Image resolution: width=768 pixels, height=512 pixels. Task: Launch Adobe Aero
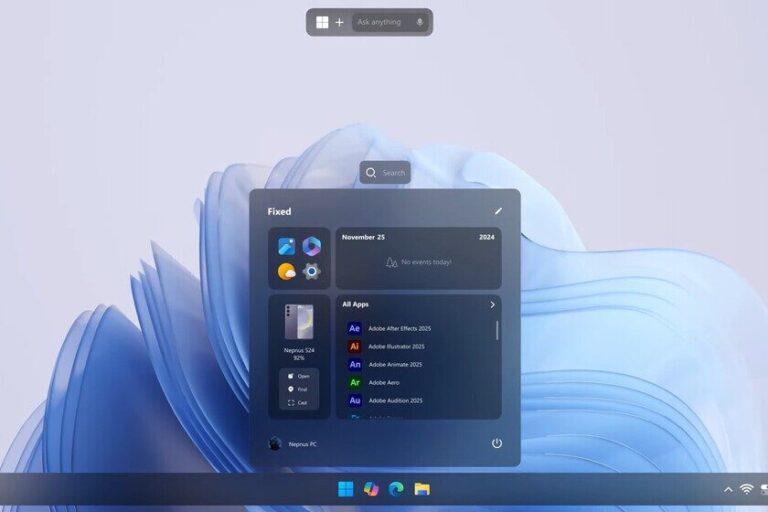[x=374, y=383]
